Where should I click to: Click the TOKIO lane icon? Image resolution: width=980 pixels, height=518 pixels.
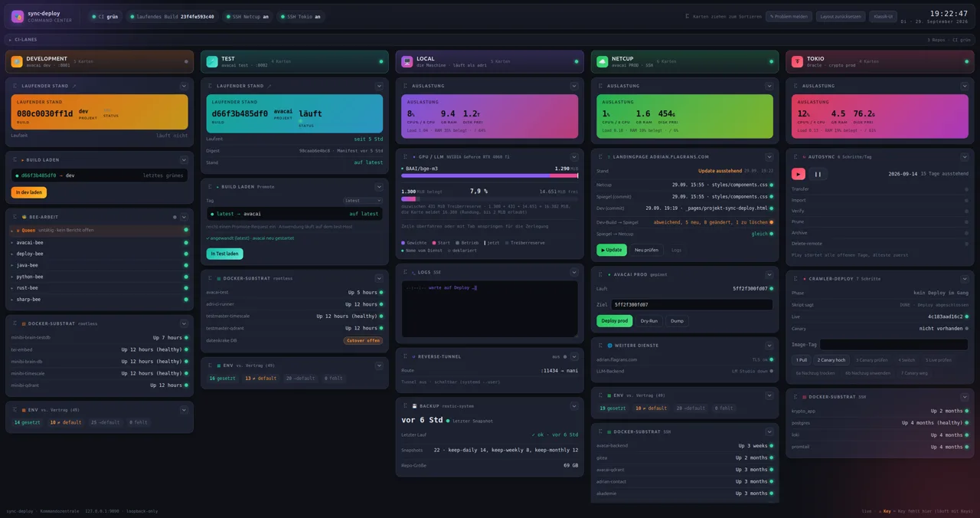point(798,61)
